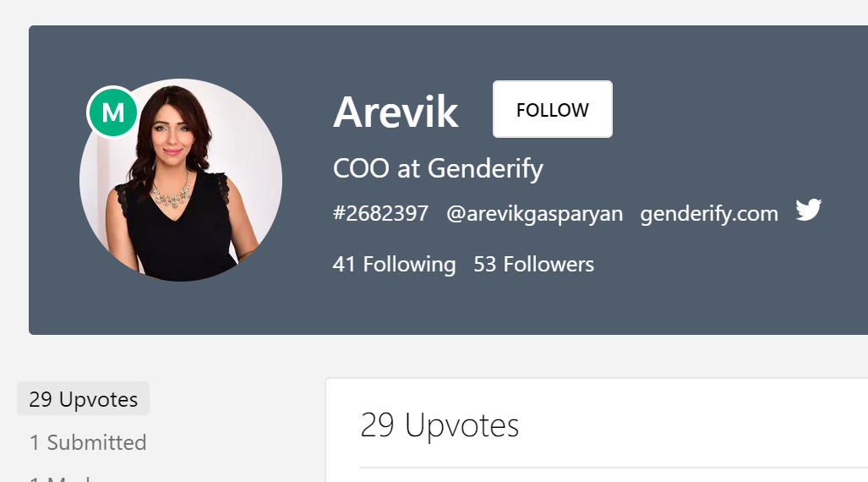Click the green M maker badge
The width and height of the screenshot is (868, 482).
(x=113, y=112)
